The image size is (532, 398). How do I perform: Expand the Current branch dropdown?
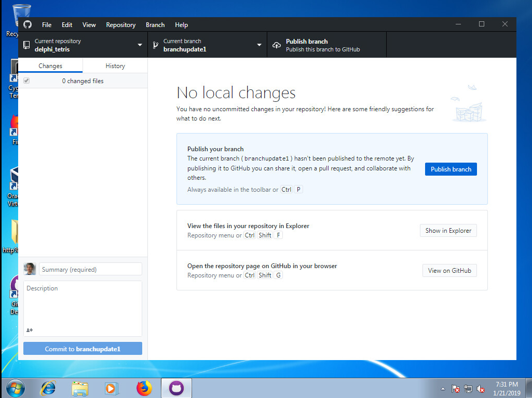[207, 45]
